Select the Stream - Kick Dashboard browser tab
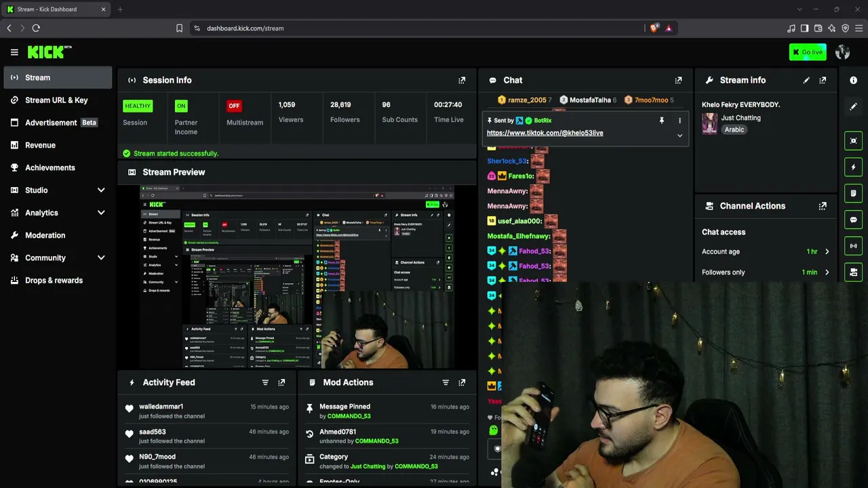This screenshot has height=488, width=868. (x=56, y=9)
